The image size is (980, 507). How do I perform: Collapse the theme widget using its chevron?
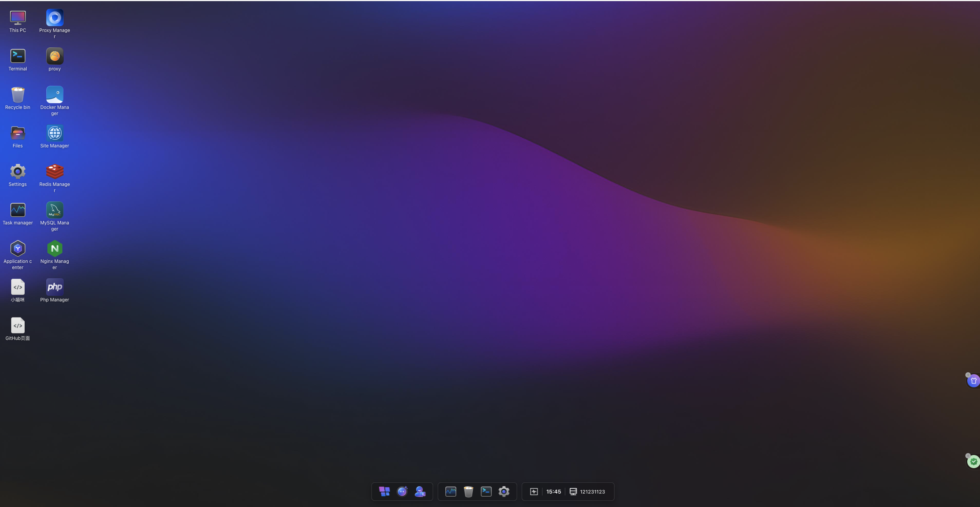pyautogui.click(x=968, y=375)
